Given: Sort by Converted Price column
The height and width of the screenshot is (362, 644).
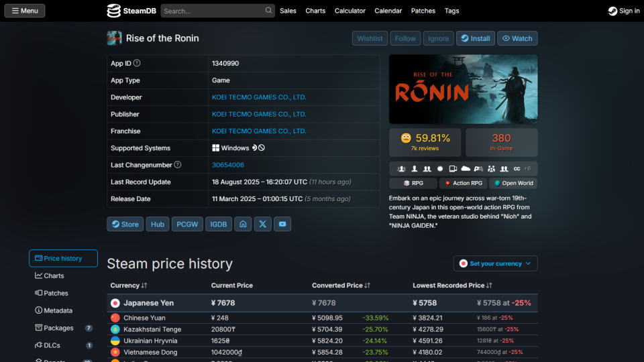Looking at the screenshot, I should (341, 286).
